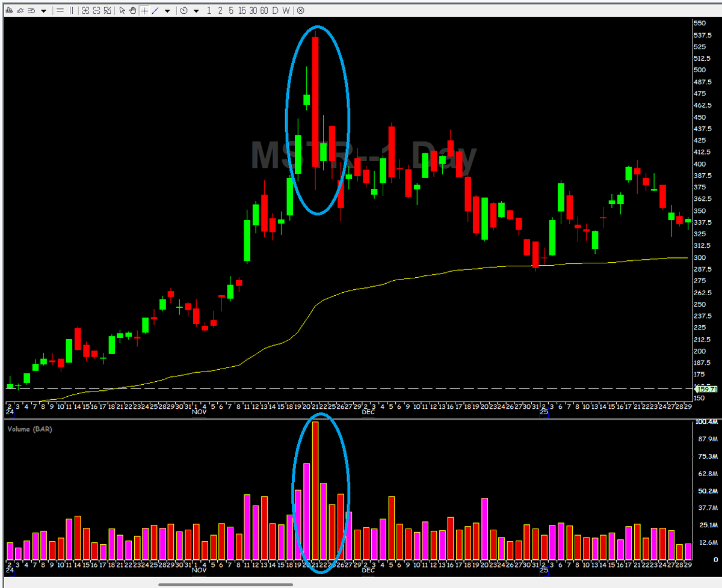Select the zoom-out tool icon

click(96, 10)
